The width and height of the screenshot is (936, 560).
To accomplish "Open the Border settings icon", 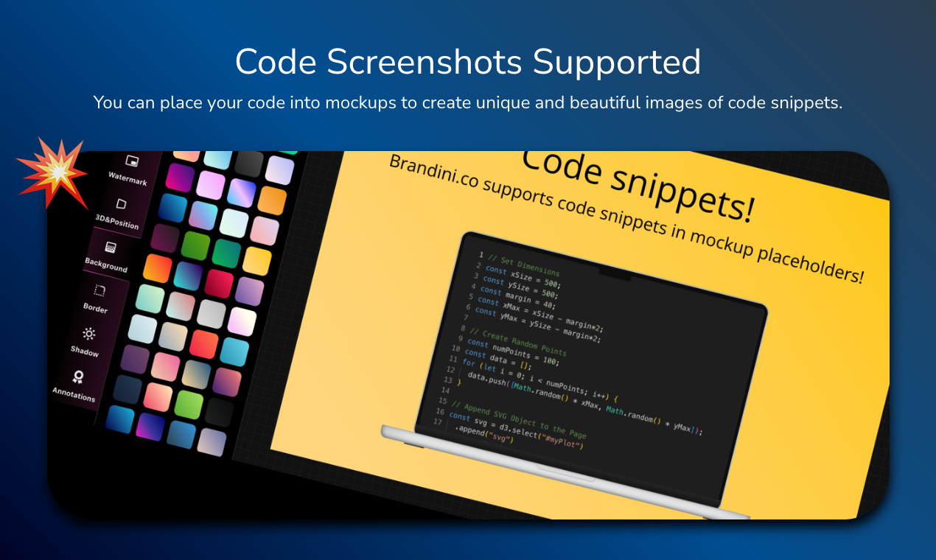I will click(100, 290).
